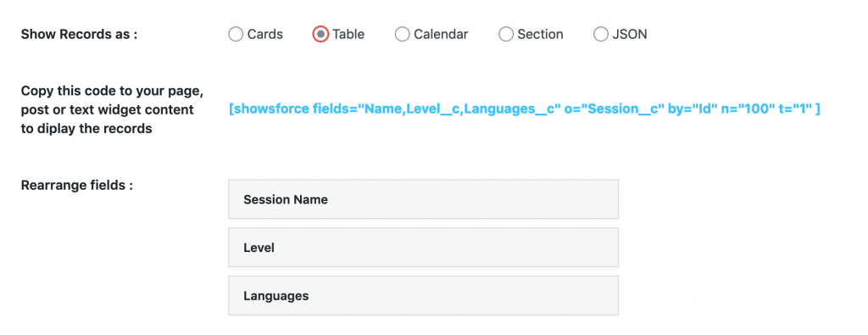This screenshot has height=335, width=868.
Task: Switch record display to JSON
Action: 601,34
